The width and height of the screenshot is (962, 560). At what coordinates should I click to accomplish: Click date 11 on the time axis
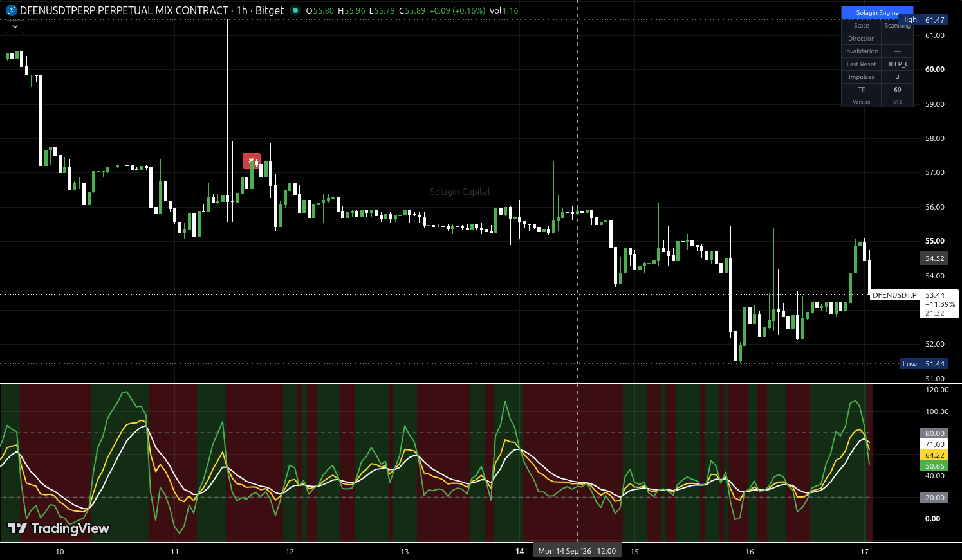pos(174,552)
